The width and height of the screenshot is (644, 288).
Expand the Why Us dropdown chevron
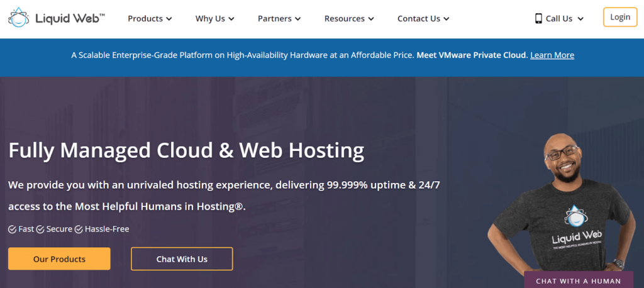231,19
